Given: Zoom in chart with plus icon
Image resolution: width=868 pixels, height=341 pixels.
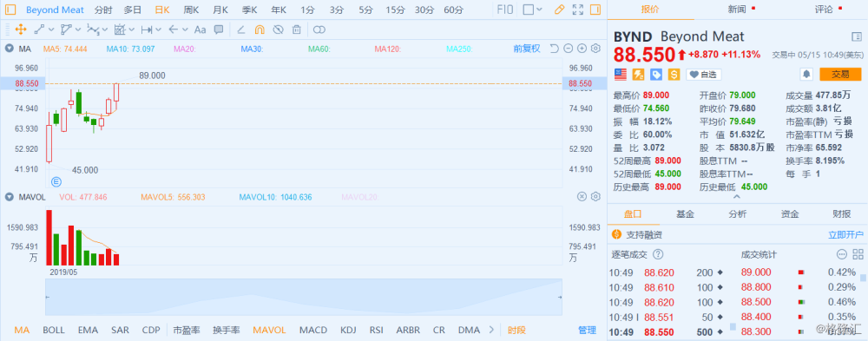Looking at the screenshot, I should 582,49.
